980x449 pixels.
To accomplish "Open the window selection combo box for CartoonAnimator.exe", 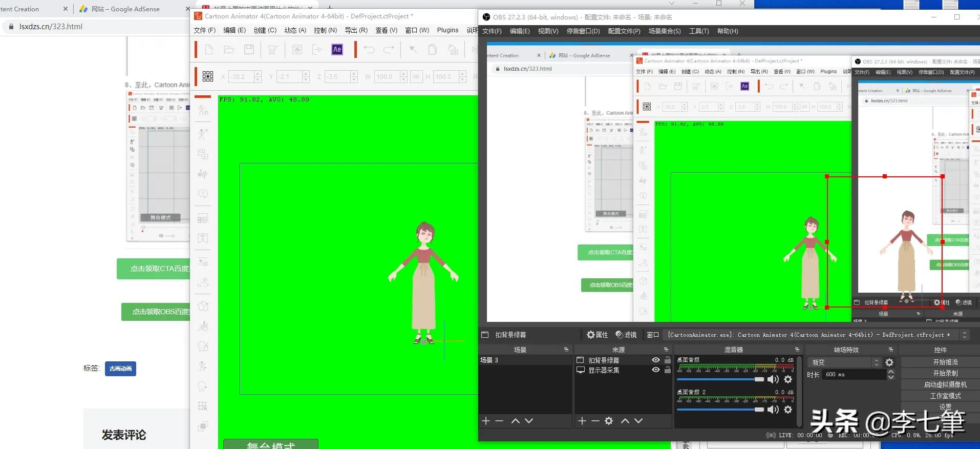I will click(816, 335).
